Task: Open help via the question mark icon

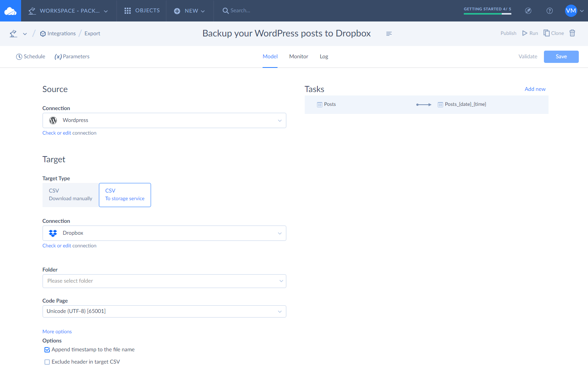Action: 550,10
